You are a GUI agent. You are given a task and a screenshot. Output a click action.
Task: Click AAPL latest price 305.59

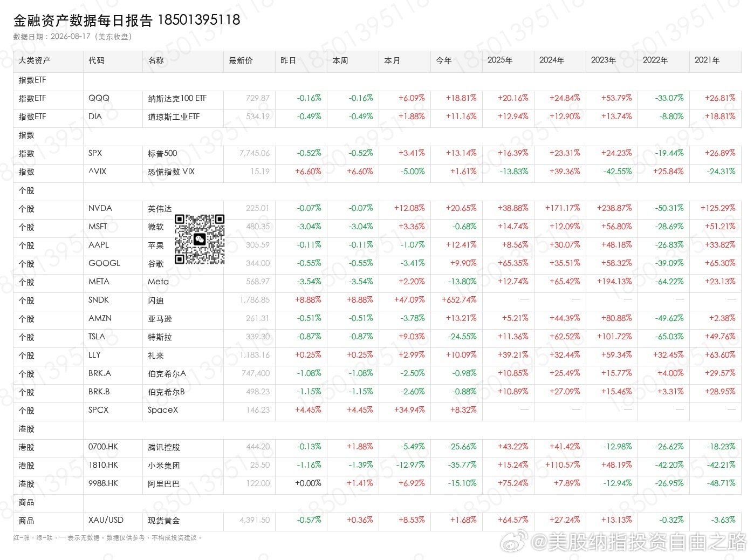click(x=258, y=245)
